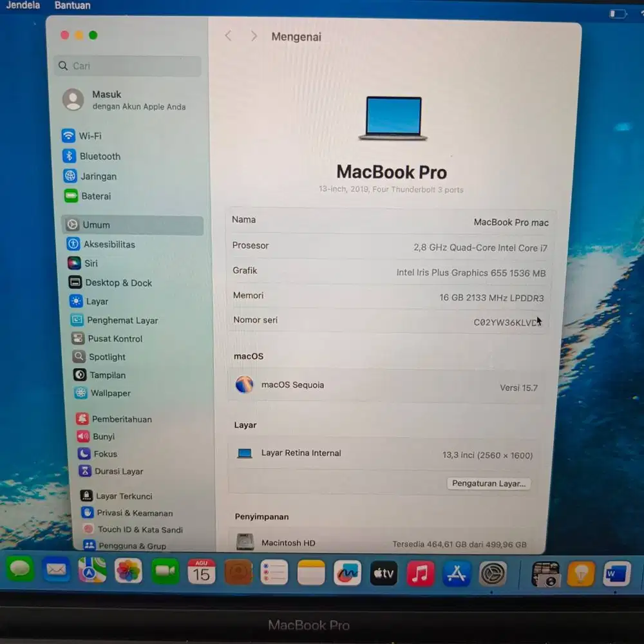Open Pusat Kontrol settings
This screenshot has width=644, height=644.
coord(107,339)
